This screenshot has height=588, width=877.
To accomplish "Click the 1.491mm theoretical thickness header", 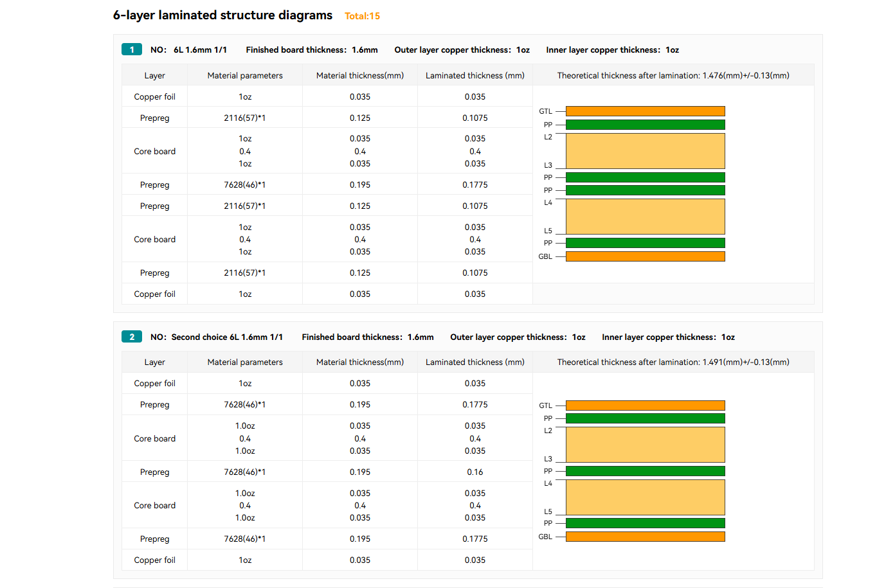I will coord(673,362).
